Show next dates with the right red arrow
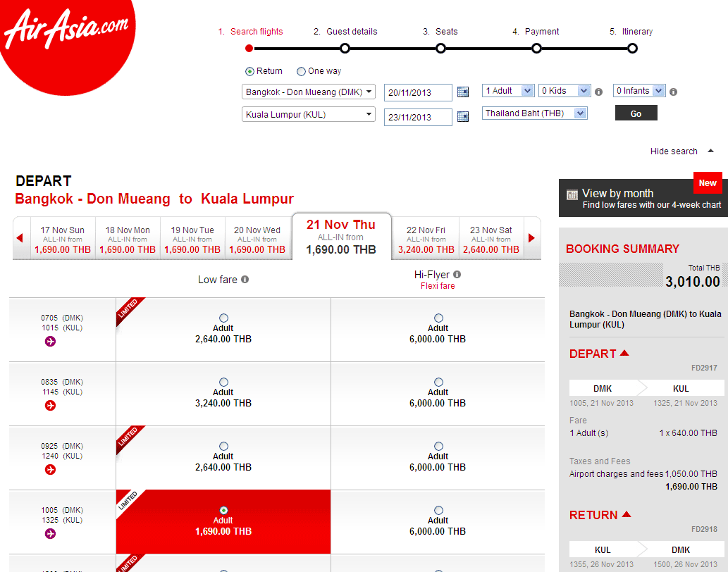 point(531,238)
